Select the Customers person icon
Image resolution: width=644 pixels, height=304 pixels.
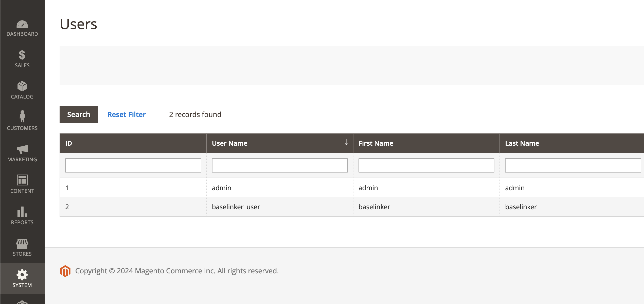[22, 117]
